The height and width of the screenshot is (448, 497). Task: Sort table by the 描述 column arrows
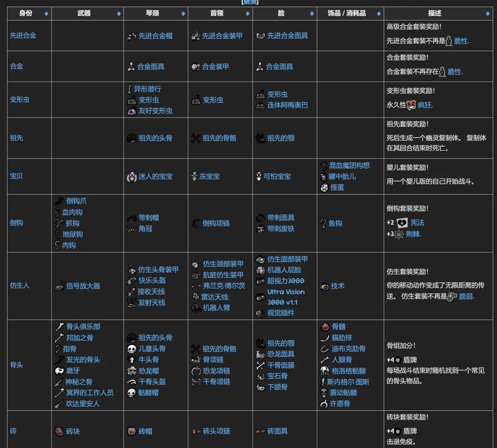pos(487,14)
